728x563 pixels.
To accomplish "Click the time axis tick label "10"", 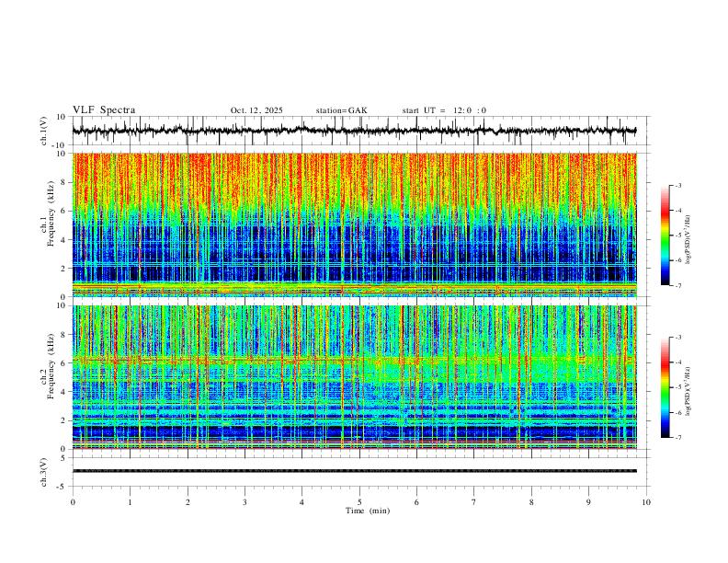I will click(x=646, y=502).
